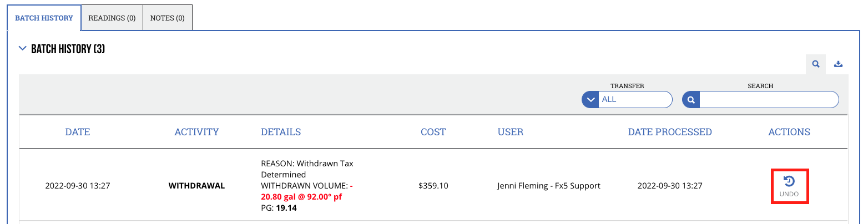Focus the Search text input
868x224 pixels.
point(769,100)
